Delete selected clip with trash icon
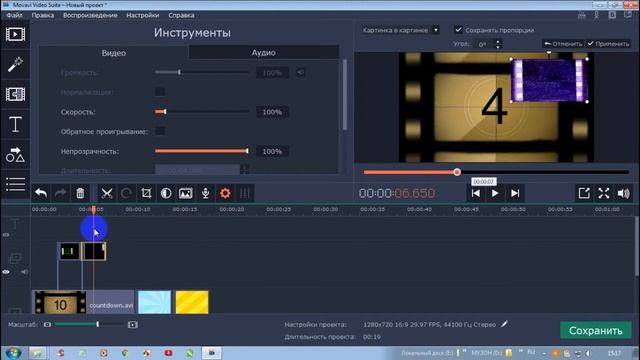The width and height of the screenshot is (640, 360). tap(80, 193)
